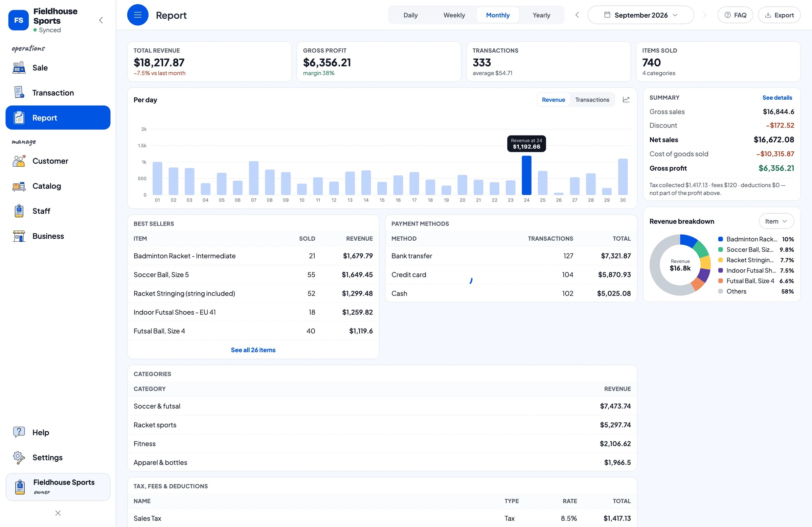The image size is (812, 527).
Task: Open the Settings gear icon
Action: (x=19, y=457)
